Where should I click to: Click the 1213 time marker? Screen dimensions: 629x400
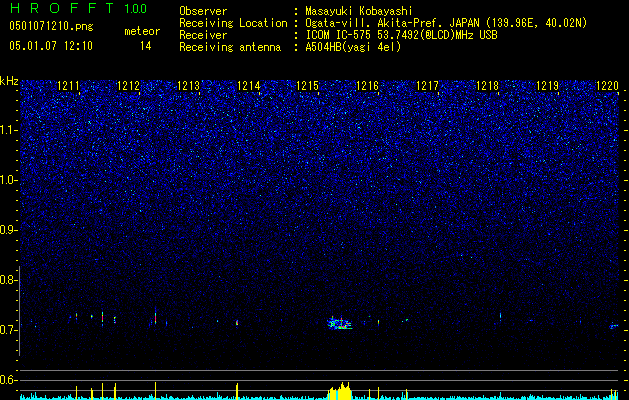[x=189, y=85]
